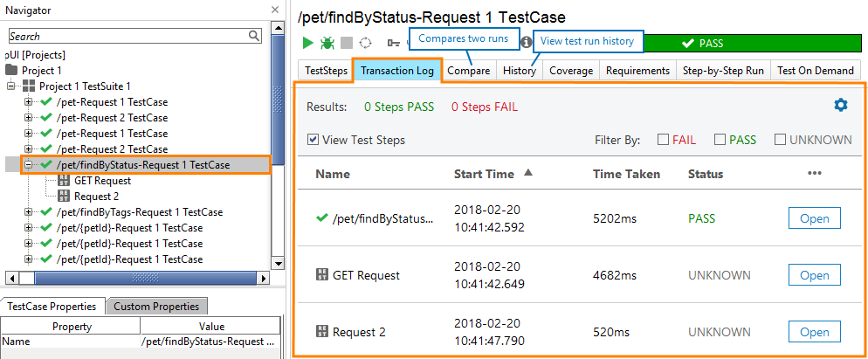Open the three-dots column options
Image resolution: width=868 pixels, height=359 pixels.
pos(815,174)
